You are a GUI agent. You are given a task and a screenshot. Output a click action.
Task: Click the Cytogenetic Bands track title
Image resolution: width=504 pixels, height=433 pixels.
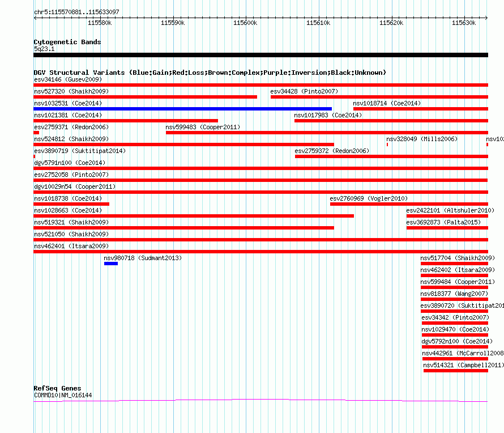tap(67, 42)
